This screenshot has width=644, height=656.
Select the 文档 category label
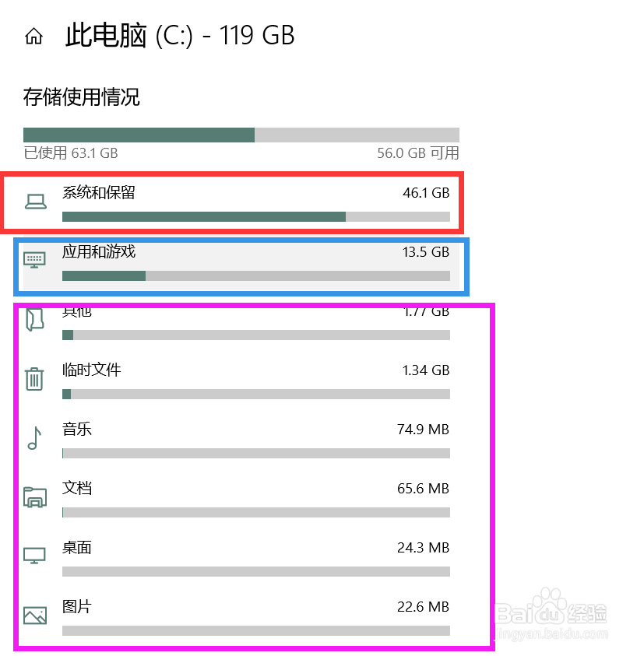coord(77,488)
